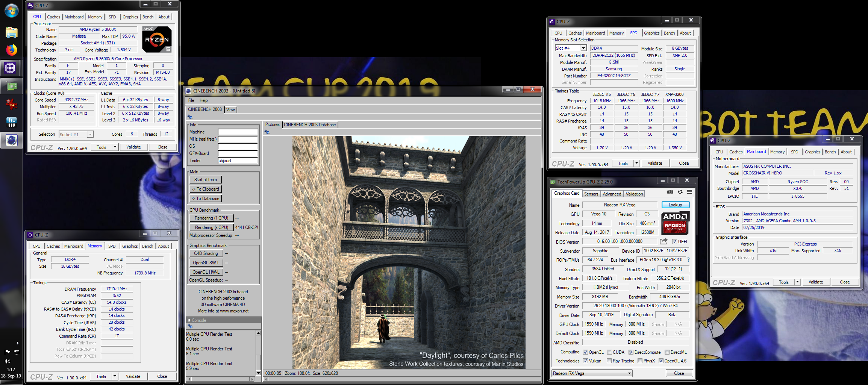This screenshot has height=385, width=868.
Task: Toggle the OpenCL checkbox
Action: 585,352
